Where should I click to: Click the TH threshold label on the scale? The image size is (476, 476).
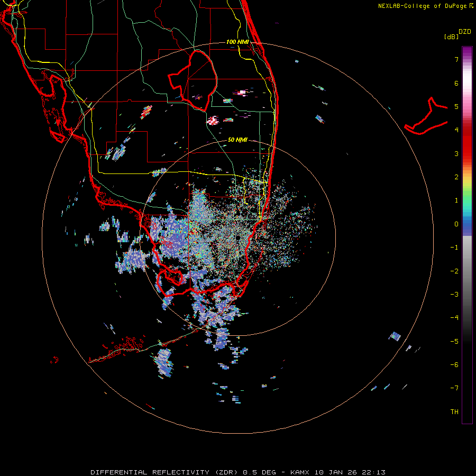454,411
